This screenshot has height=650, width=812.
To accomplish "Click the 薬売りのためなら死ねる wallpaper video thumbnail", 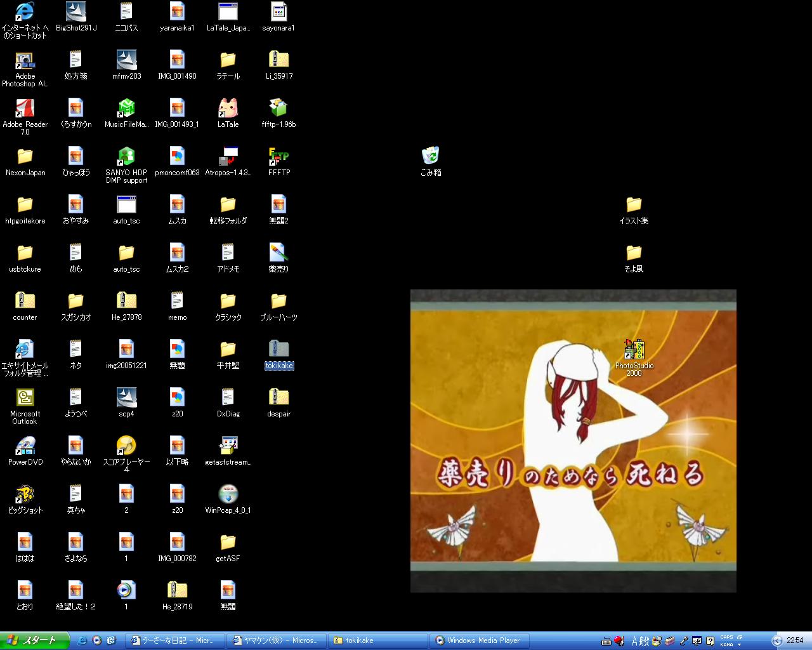I will 573,441.
